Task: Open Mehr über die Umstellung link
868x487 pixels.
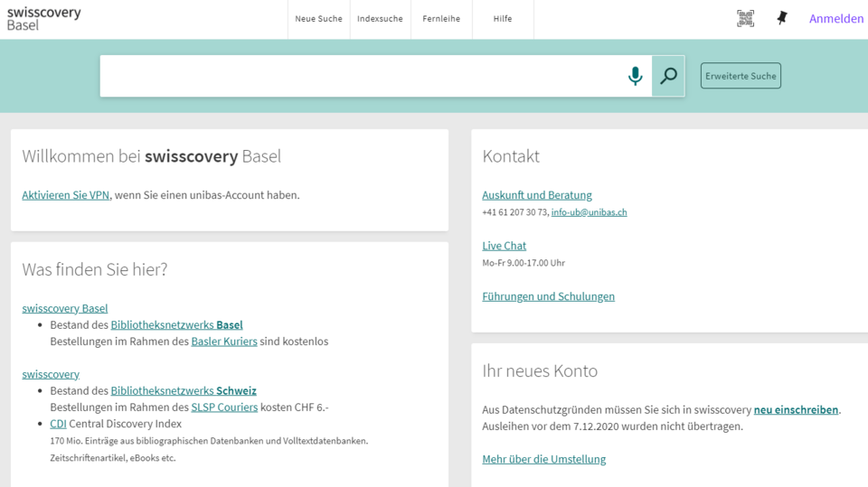Action: [x=543, y=459]
